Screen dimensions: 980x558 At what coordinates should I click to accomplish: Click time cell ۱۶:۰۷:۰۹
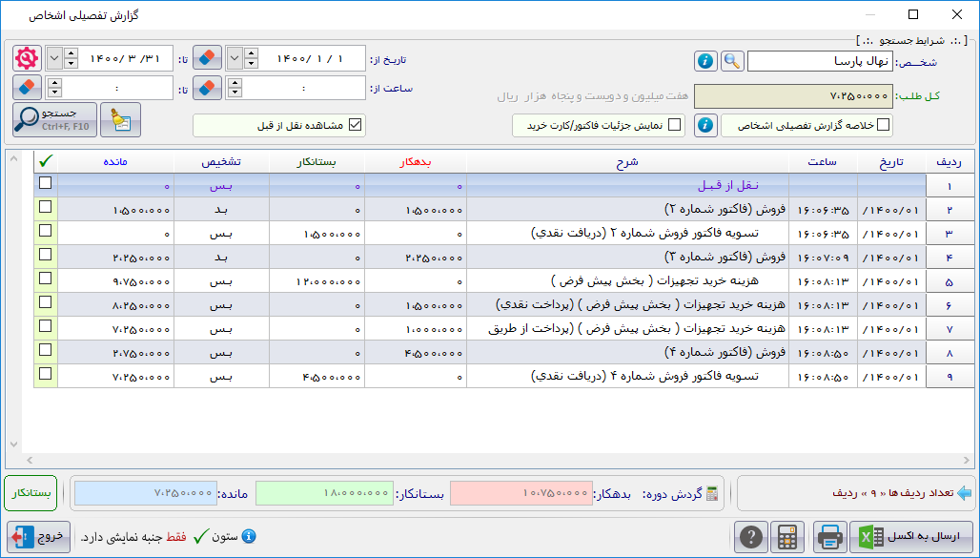pos(823,258)
